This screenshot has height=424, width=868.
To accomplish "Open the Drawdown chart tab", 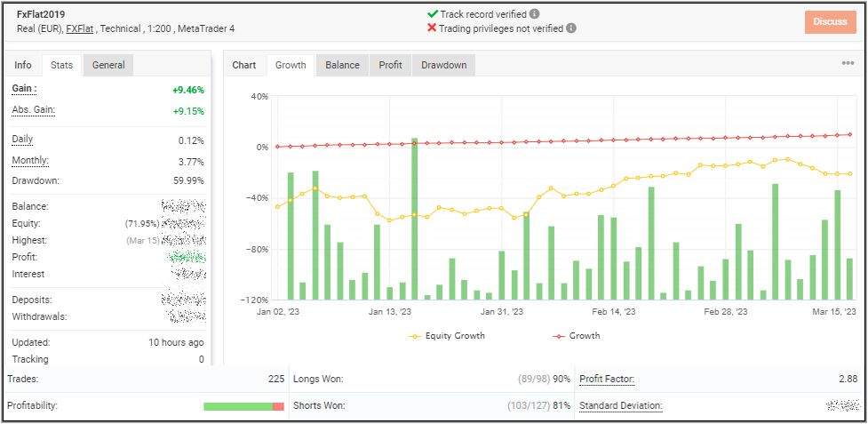I will [443, 65].
